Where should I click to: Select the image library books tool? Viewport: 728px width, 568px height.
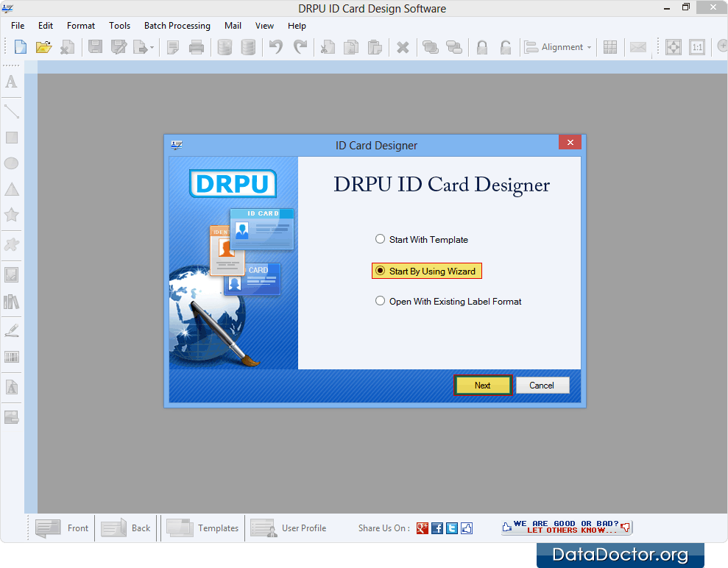point(12,302)
